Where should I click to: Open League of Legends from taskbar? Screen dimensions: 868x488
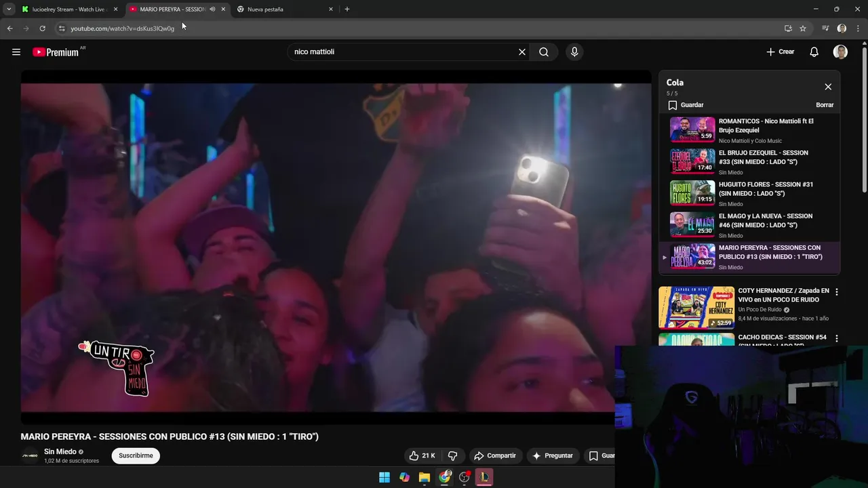484,477
